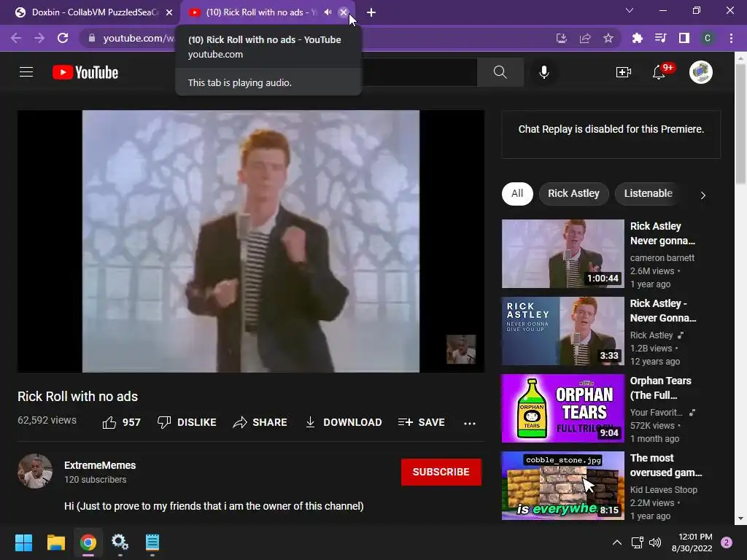Image resolution: width=747 pixels, height=560 pixels.
Task: Save the video to a playlist
Action: (x=422, y=422)
